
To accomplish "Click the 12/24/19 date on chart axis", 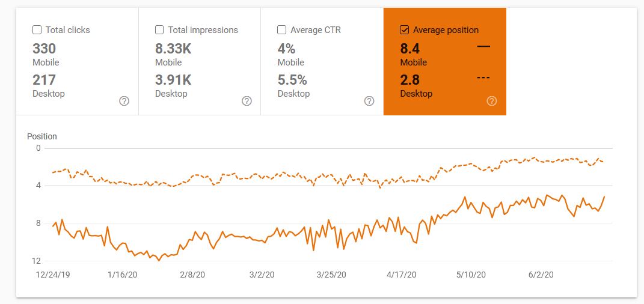I will (53, 275).
